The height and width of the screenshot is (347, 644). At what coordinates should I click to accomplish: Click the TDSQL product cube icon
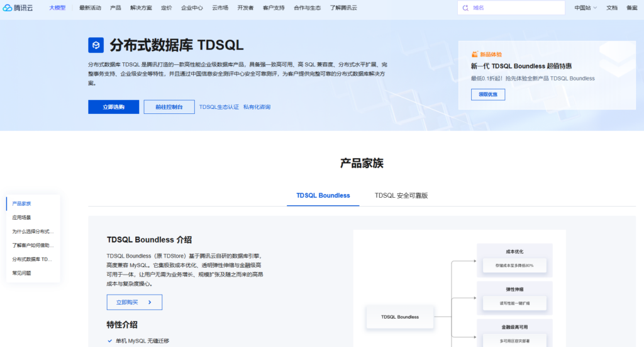96,45
